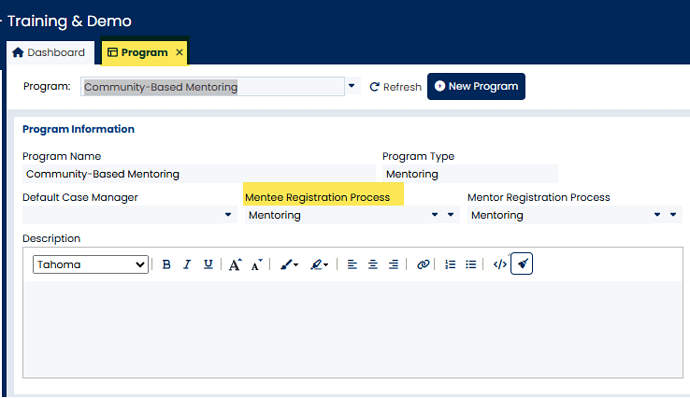This screenshot has height=399, width=690.
Task: Increase font size with larger A icon
Action: [x=235, y=264]
